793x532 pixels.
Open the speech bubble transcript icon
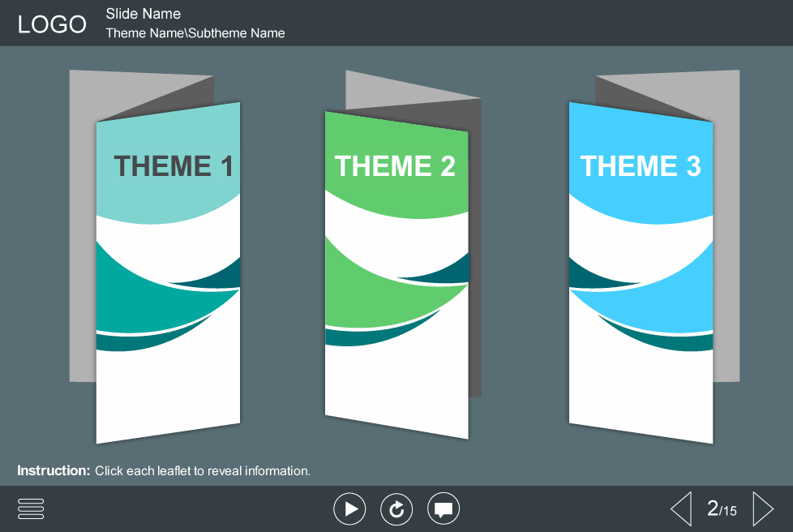[x=443, y=509]
